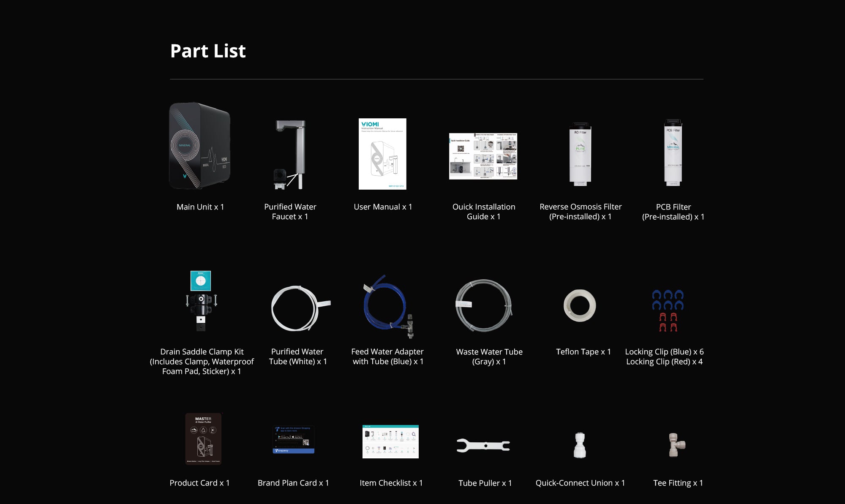This screenshot has width=845, height=504.
Task: Click the PCB Filter cartridge image
Action: coord(673,153)
